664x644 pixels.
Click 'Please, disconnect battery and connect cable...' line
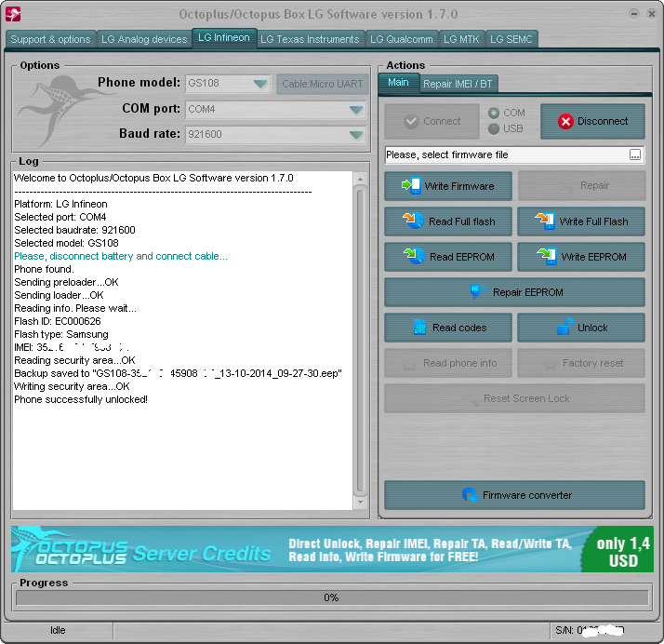[121, 256]
